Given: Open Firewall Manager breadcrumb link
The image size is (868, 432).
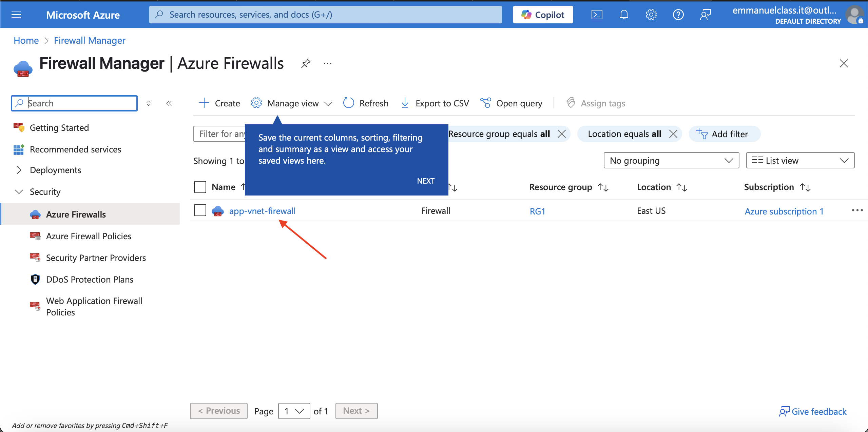Looking at the screenshot, I should (90, 40).
